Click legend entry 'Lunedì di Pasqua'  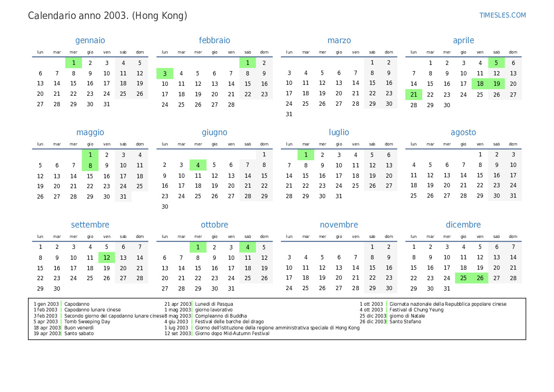point(214,304)
